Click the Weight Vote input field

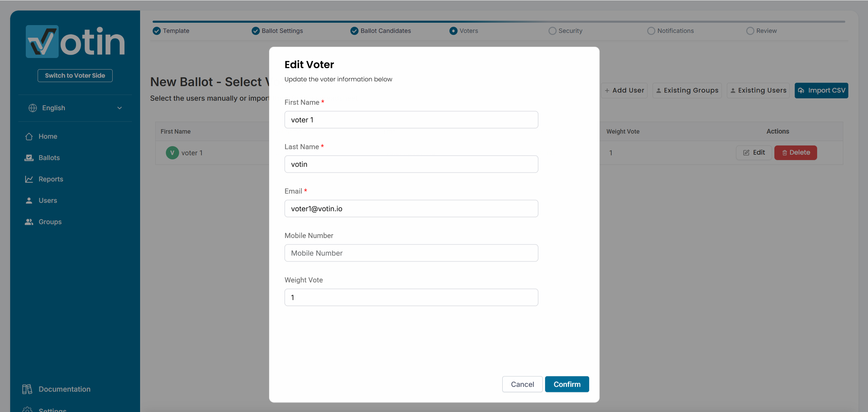[411, 297]
